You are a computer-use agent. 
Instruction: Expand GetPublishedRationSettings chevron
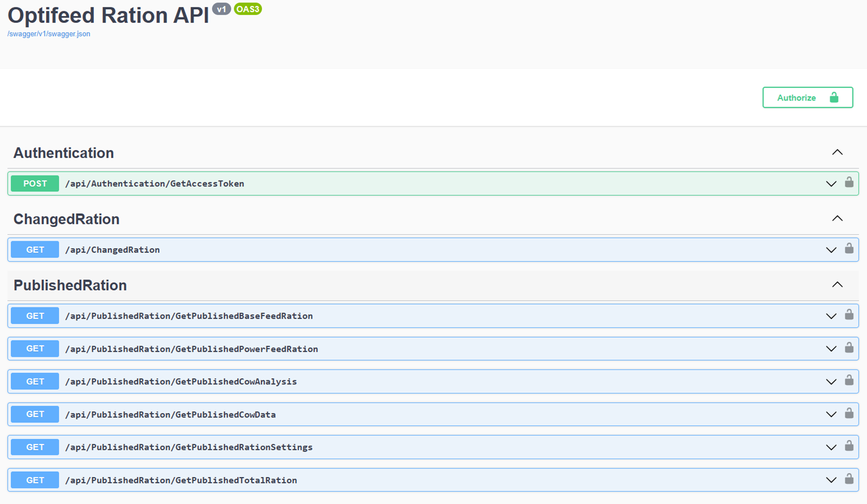pos(831,448)
